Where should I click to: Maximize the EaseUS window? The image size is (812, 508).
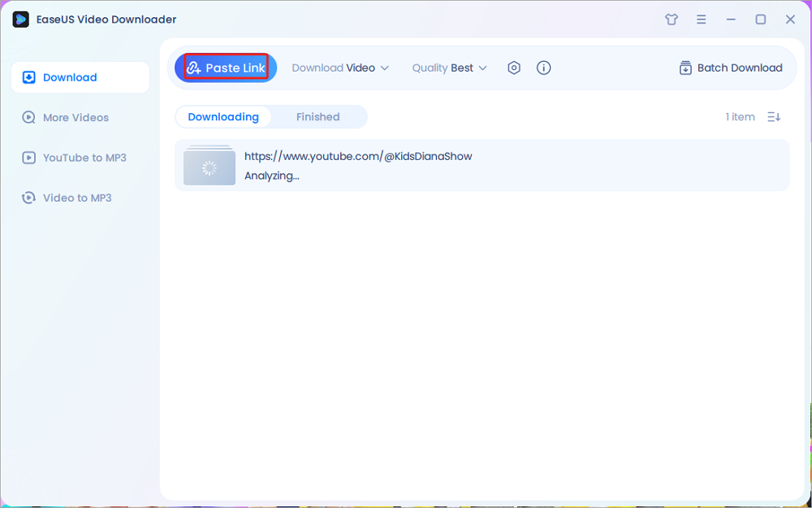click(760, 20)
